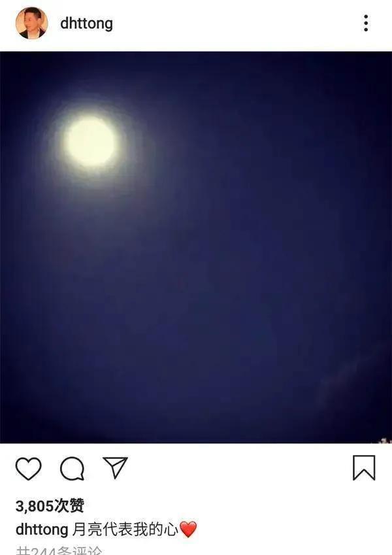
Task: View all comments via 共244条评论
Action: click(x=59, y=551)
